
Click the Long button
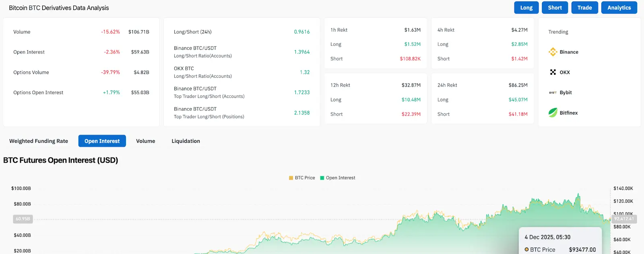pos(526,8)
